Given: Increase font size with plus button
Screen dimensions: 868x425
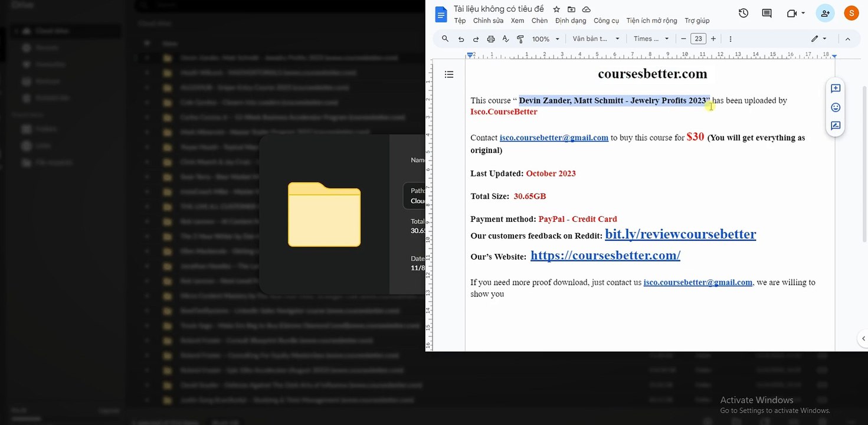Looking at the screenshot, I should tap(713, 39).
